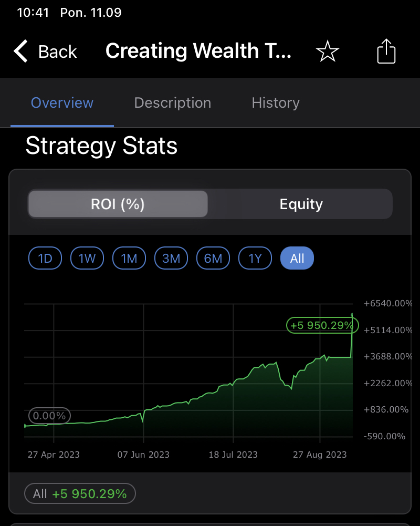Set chart range to 1Y
The image size is (420, 526).
(x=255, y=258)
